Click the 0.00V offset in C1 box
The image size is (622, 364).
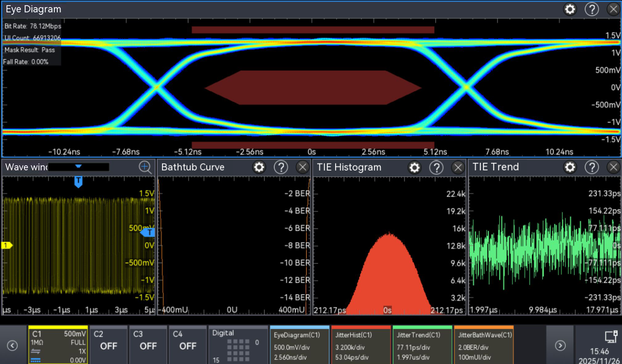point(78,360)
